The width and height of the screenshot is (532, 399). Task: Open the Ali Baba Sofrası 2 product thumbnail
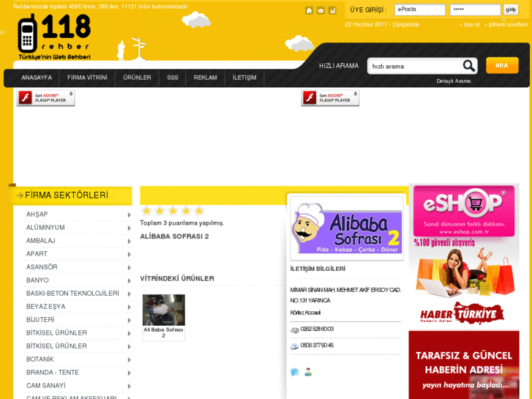pos(164,310)
